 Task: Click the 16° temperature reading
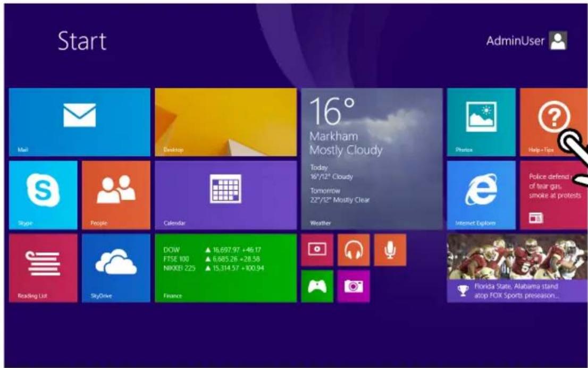pos(332,112)
